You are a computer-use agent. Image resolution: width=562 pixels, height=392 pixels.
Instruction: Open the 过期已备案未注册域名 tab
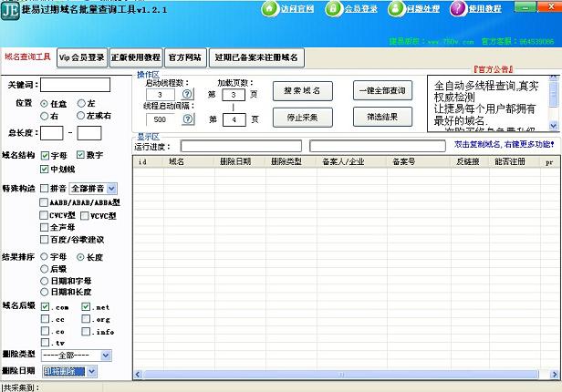click(x=256, y=57)
